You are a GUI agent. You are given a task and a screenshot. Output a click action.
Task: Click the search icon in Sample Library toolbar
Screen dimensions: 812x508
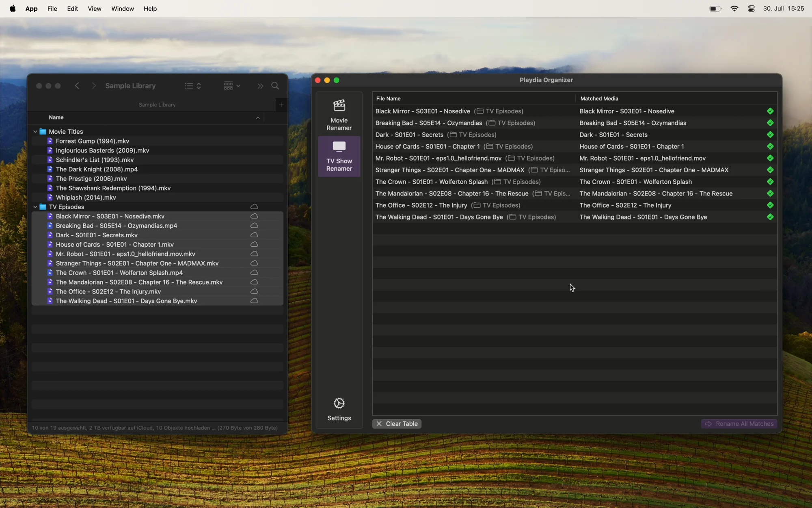[275, 86]
